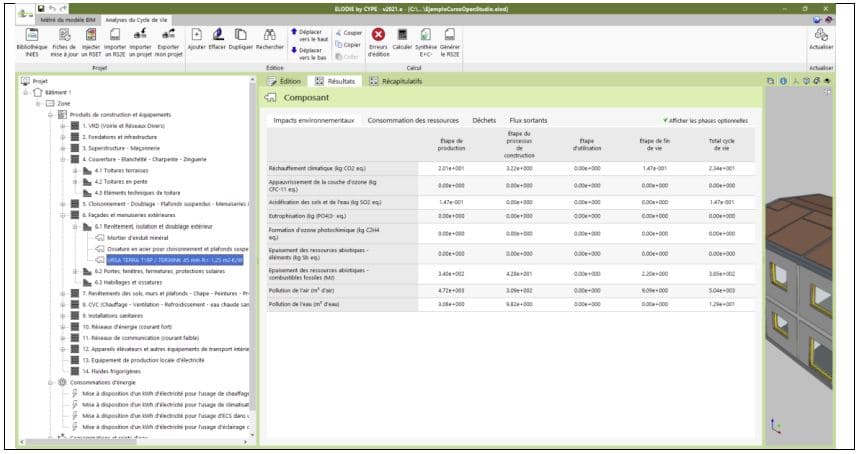861x454 pixels.
Task: Click Exporter mon projet
Action: coord(169,42)
